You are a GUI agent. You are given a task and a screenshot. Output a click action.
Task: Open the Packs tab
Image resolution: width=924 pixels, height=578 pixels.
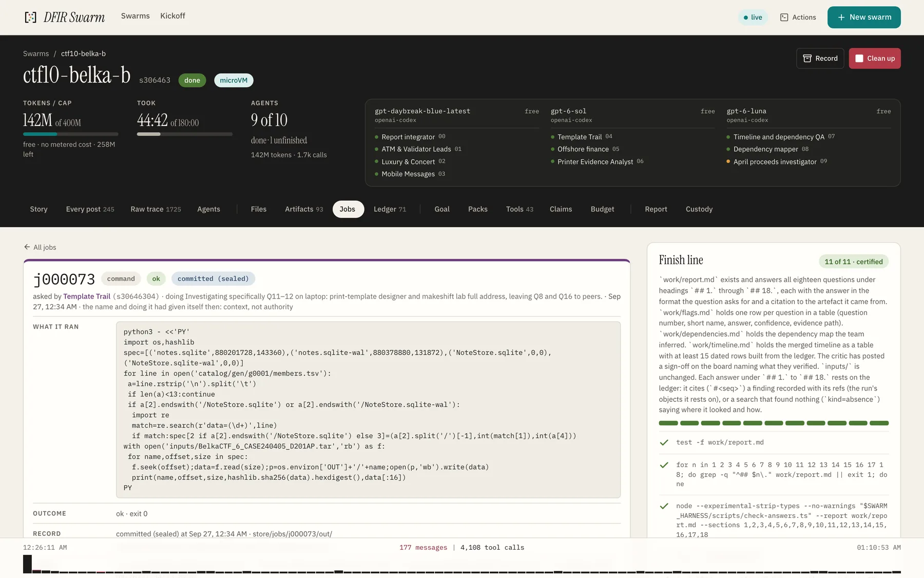(478, 209)
